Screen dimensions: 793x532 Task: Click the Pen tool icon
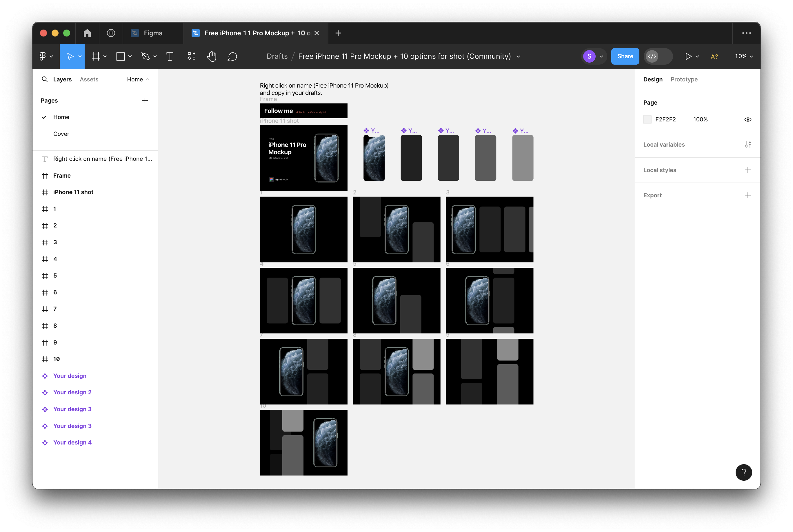(x=145, y=56)
